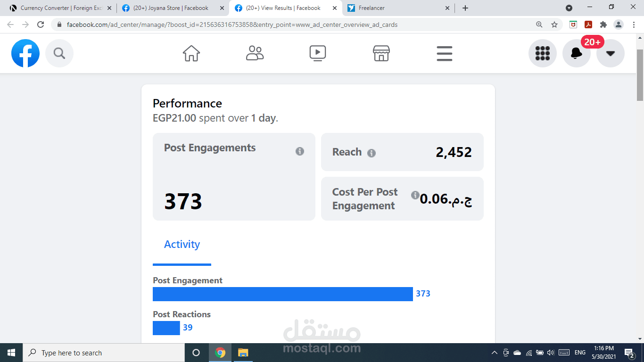
Task: Open the Friends icon in the navigation bar
Action: [x=255, y=53]
